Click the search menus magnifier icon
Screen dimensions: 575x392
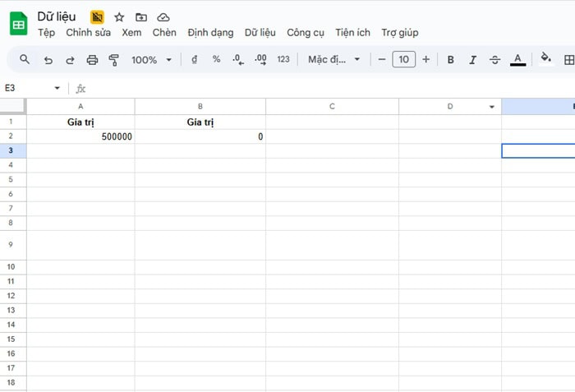click(x=25, y=59)
